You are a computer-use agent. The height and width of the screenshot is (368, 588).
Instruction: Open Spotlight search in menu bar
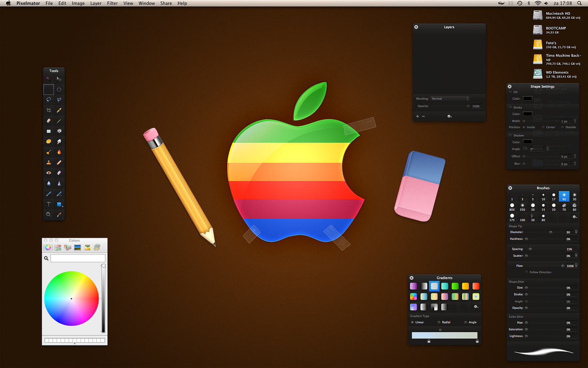[x=579, y=3]
